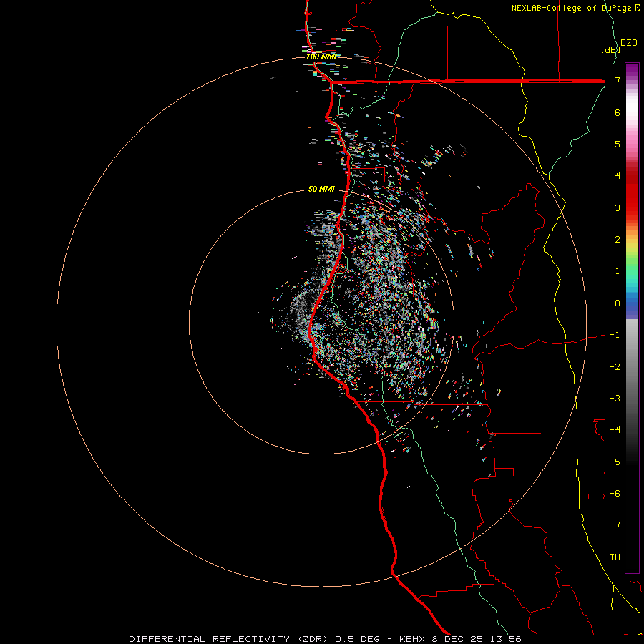Click the -4 value on the dB scale
The height and width of the screenshot is (644, 644).
click(615, 429)
